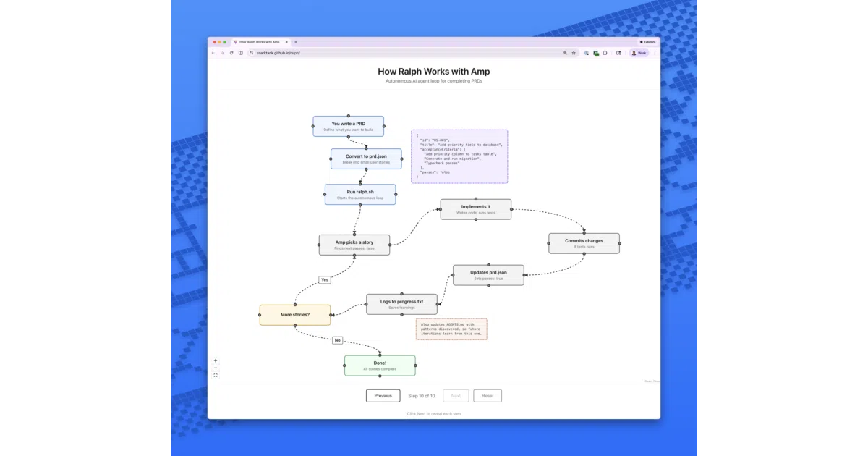This screenshot has width=868, height=456.
Task: Select the Done! node
Action: click(380, 366)
